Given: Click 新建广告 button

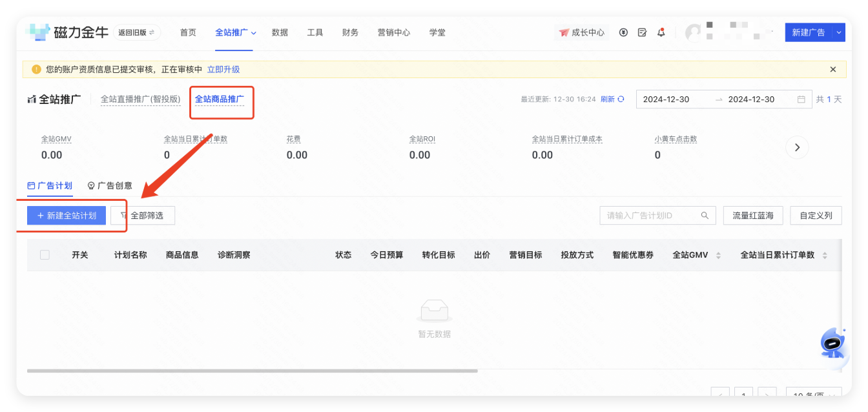Looking at the screenshot, I should (809, 32).
